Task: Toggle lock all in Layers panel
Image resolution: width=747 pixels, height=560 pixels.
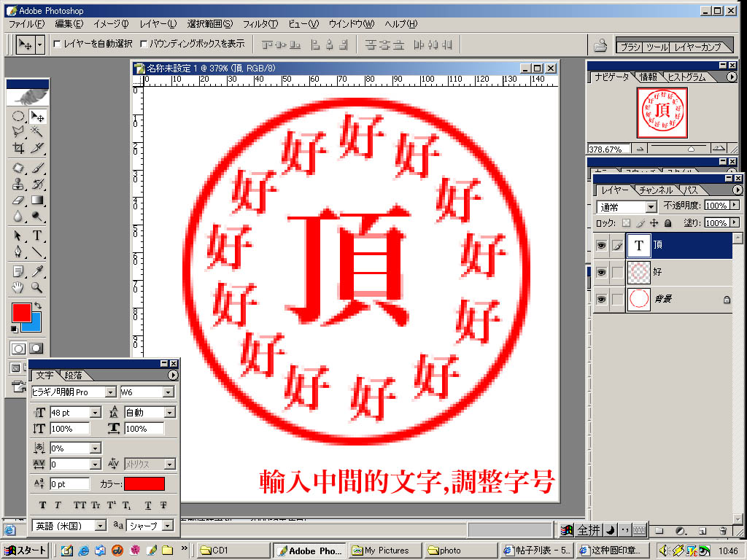Action: (668, 223)
